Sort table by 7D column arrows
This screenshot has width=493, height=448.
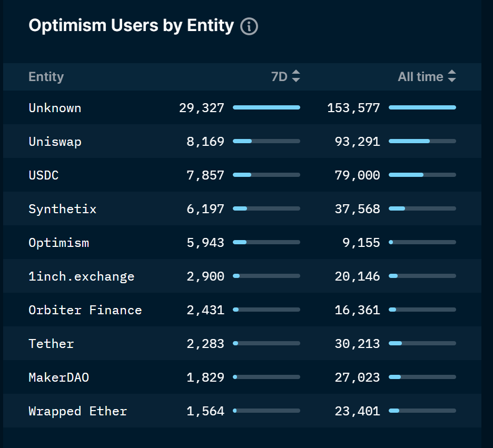pos(296,76)
